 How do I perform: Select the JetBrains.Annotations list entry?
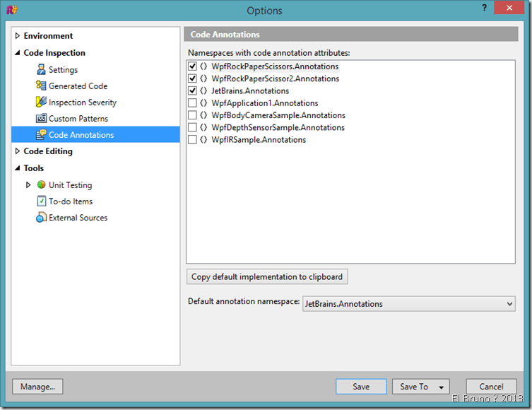[x=249, y=91]
